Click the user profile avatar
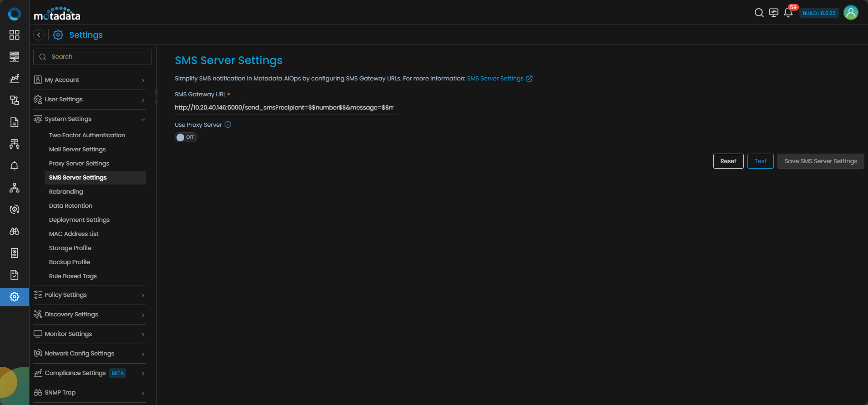The height and width of the screenshot is (405, 868). [x=851, y=13]
